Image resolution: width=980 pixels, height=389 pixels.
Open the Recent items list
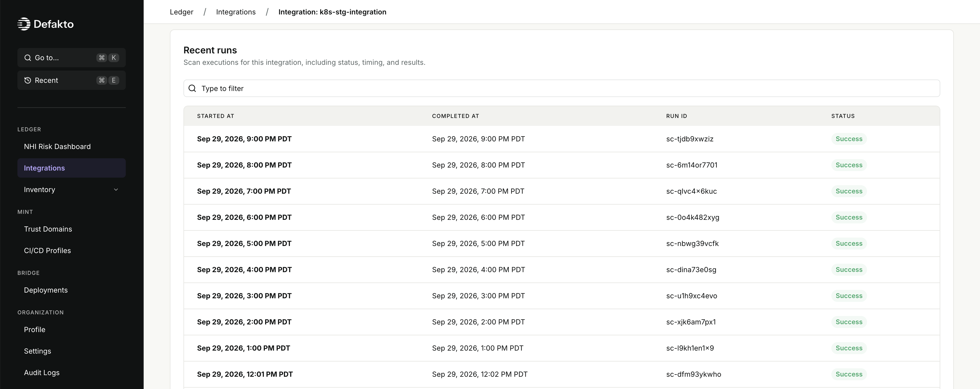click(72, 80)
